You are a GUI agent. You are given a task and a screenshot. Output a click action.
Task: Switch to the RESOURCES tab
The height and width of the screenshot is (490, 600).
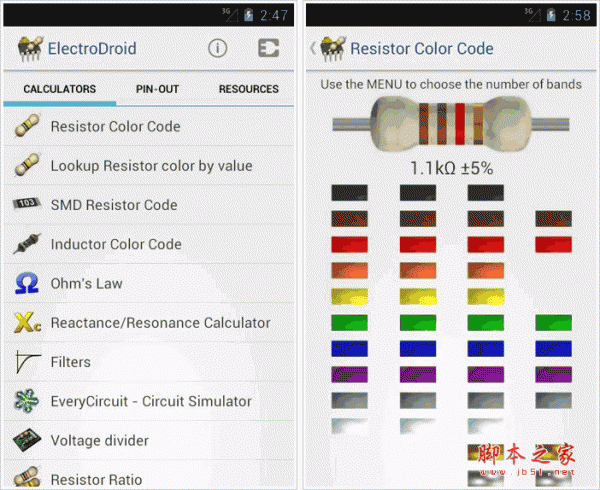(x=249, y=89)
